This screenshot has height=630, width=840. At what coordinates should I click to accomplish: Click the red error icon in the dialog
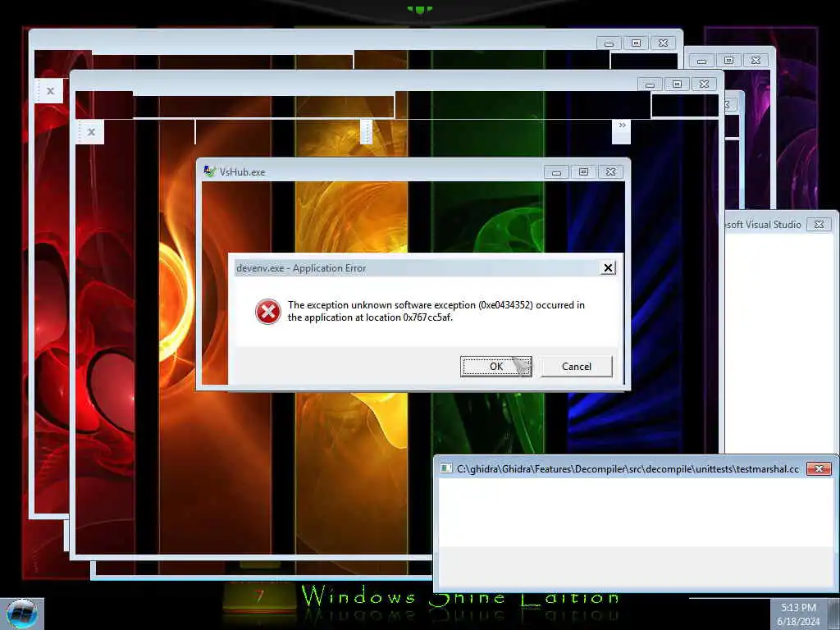coord(268,312)
